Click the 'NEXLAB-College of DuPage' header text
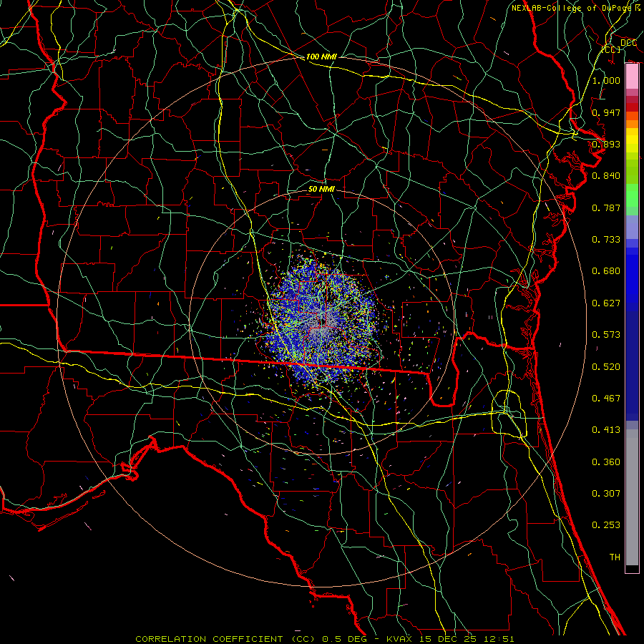The height and width of the screenshot is (644, 644). pyautogui.click(x=571, y=8)
